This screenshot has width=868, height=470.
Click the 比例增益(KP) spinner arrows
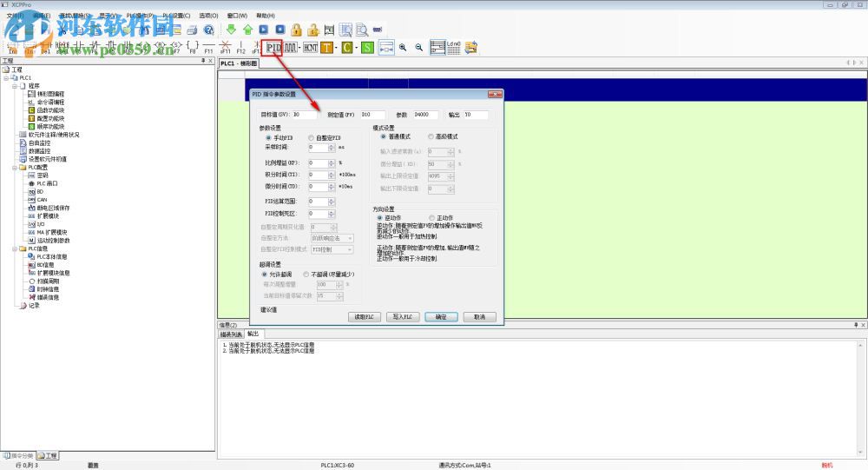pyautogui.click(x=331, y=163)
